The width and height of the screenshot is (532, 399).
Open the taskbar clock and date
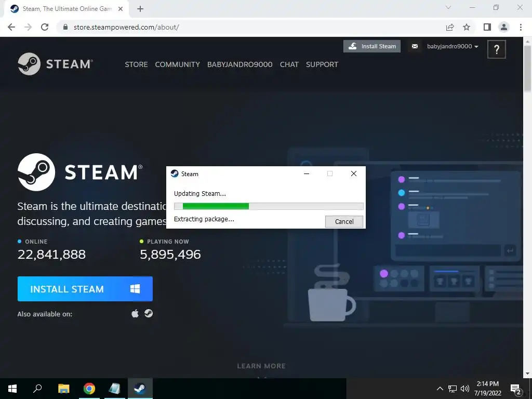(487, 389)
